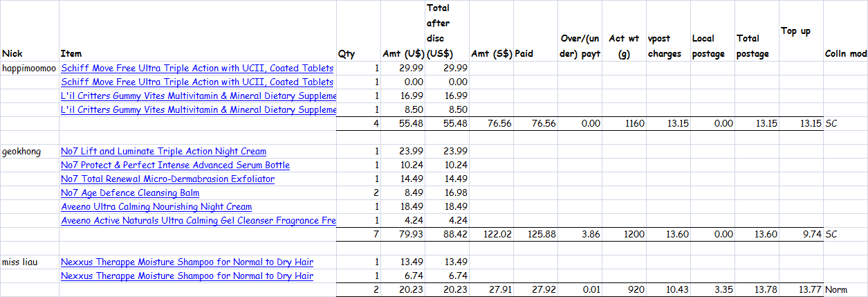The height and width of the screenshot is (297, 868).
Task: Click geokhong's total after discount '88.42'
Action: 447,235
